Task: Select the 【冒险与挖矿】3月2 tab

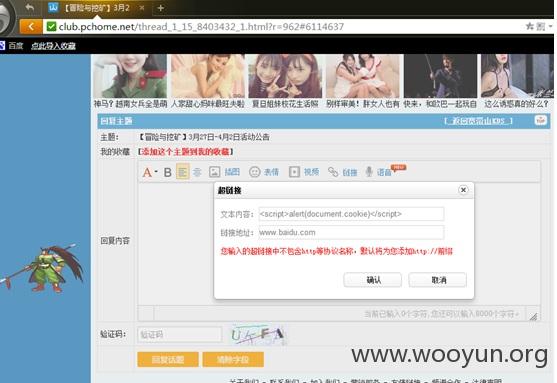Action: coord(96,8)
